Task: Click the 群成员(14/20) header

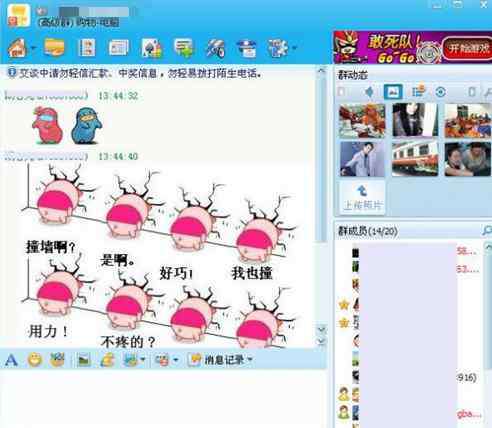Action: (368, 231)
